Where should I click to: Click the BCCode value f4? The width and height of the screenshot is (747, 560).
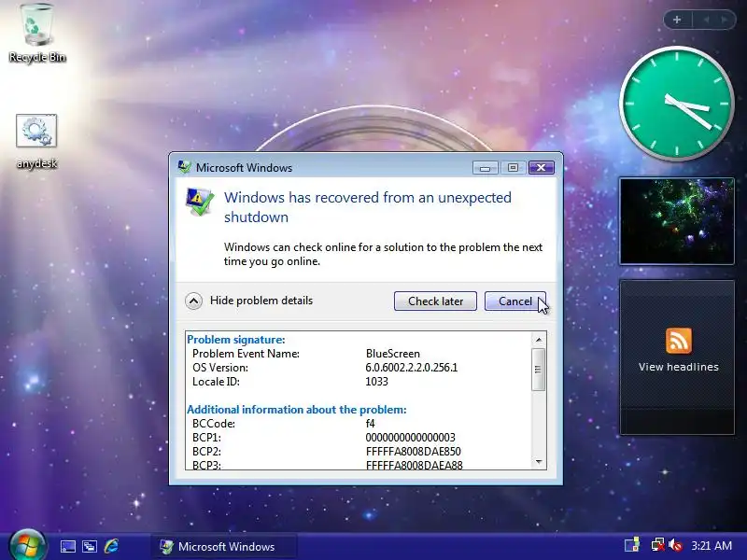(370, 424)
